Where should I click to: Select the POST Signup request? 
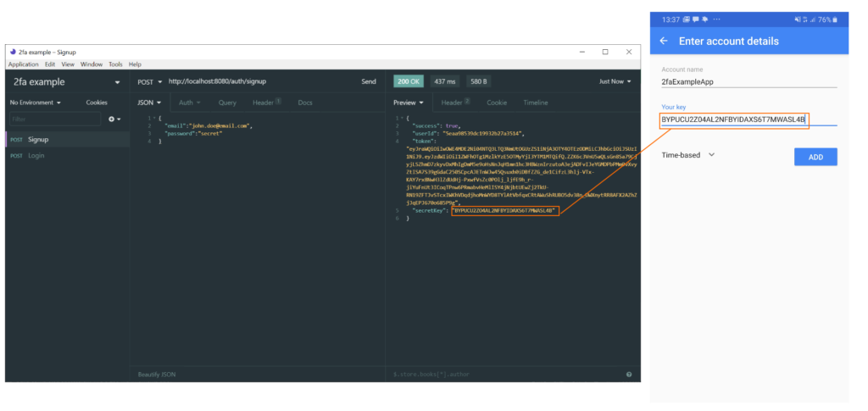[68, 139]
